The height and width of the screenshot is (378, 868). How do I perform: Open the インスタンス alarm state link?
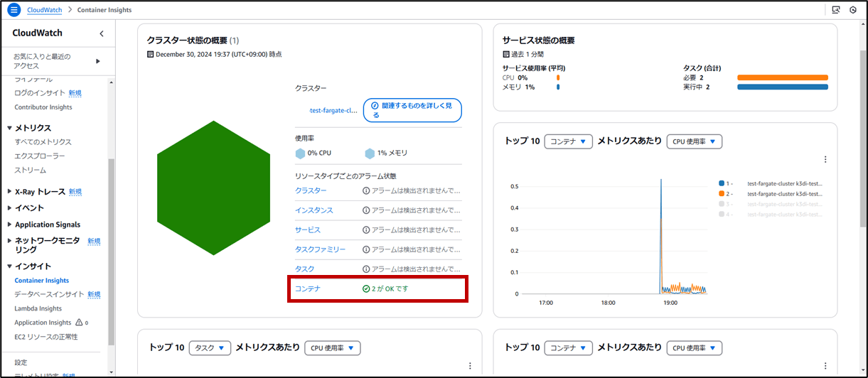pyautogui.click(x=314, y=210)
